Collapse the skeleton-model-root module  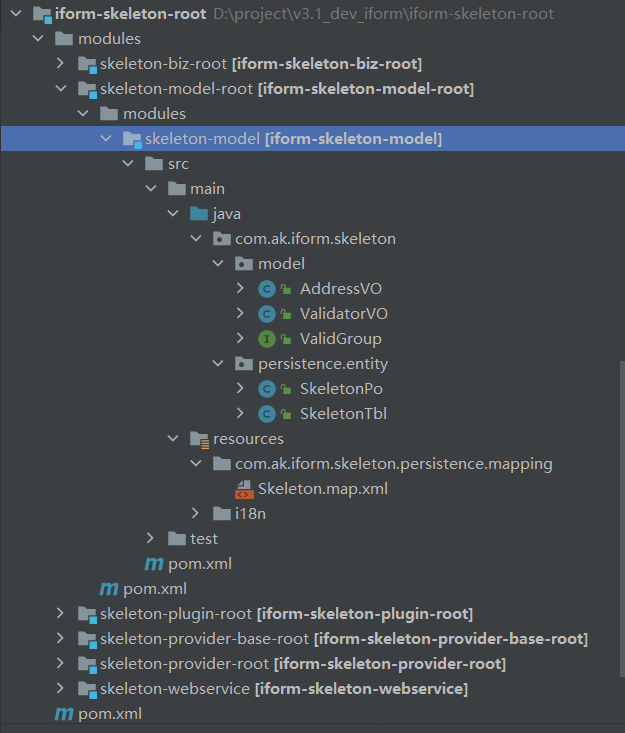(x=61, y=89)
